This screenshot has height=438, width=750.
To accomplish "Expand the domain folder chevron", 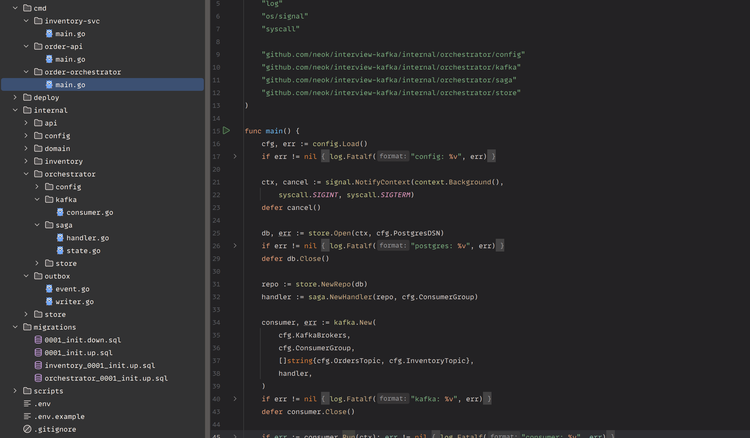I will click(x=26, y=148).
